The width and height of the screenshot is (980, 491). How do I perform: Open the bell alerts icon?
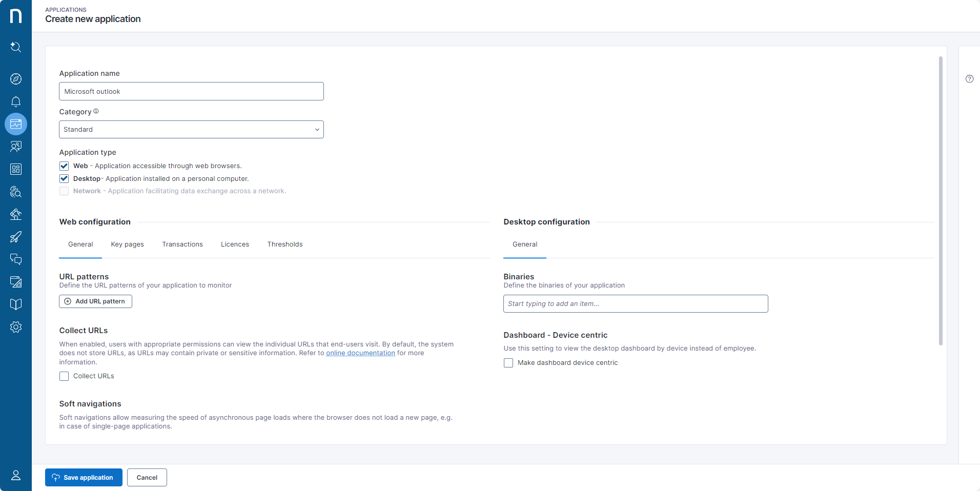[x=16, y=101]
